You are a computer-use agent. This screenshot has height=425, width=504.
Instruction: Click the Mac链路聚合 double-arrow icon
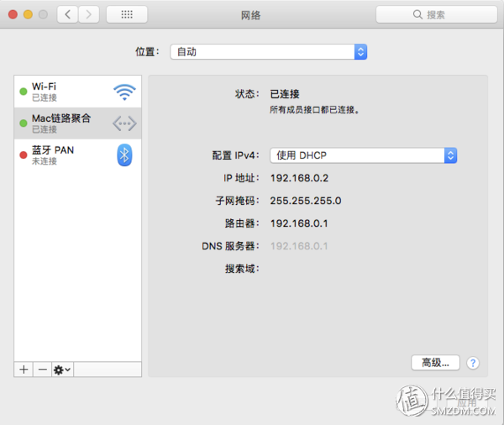pos(124,123)
